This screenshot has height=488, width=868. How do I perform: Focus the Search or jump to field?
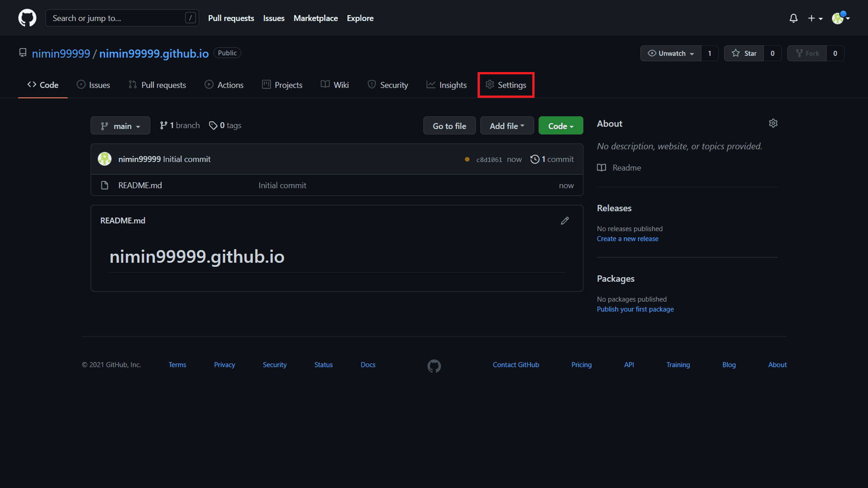tap(122, 18)
